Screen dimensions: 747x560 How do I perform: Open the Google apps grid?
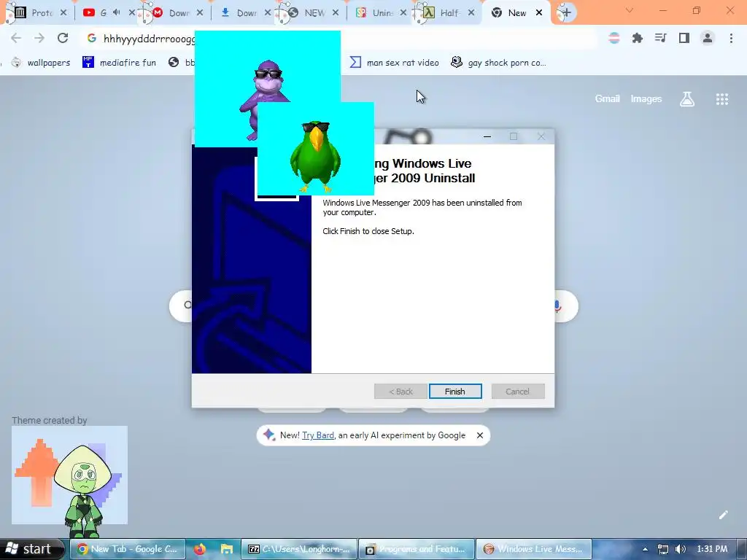pos(721,99)
